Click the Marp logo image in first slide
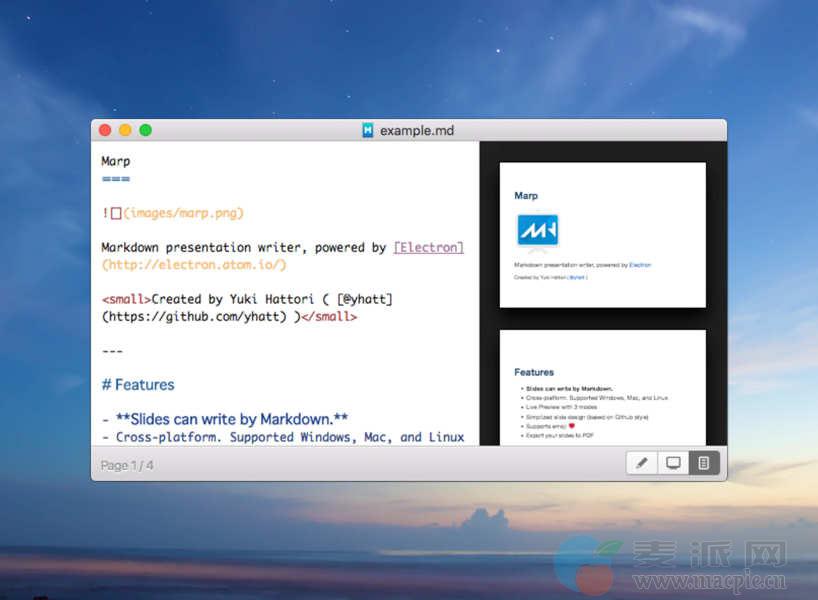818x600 pixels. (537, 230)
